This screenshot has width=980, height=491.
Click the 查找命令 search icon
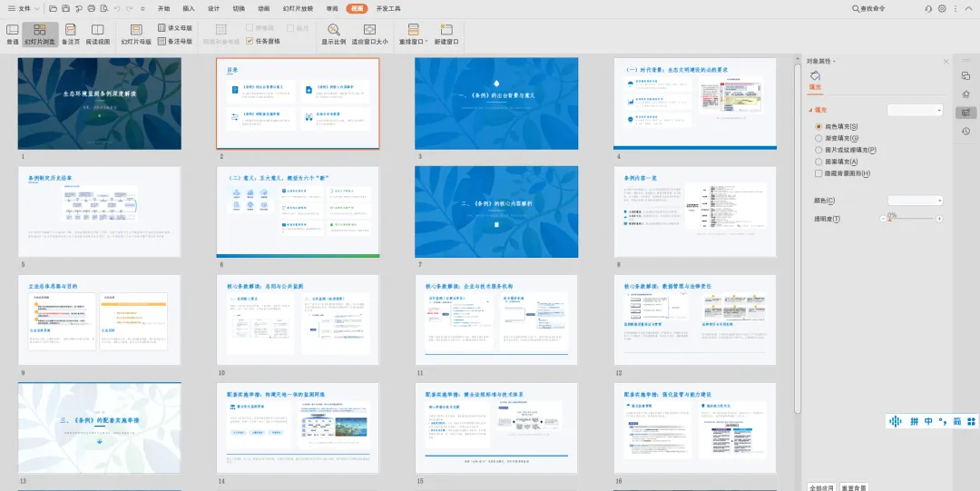tap(856, 9)
